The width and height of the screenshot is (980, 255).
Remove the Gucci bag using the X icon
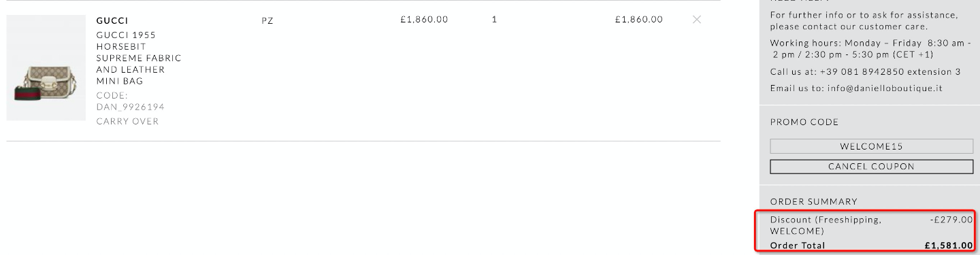point(696,19)
